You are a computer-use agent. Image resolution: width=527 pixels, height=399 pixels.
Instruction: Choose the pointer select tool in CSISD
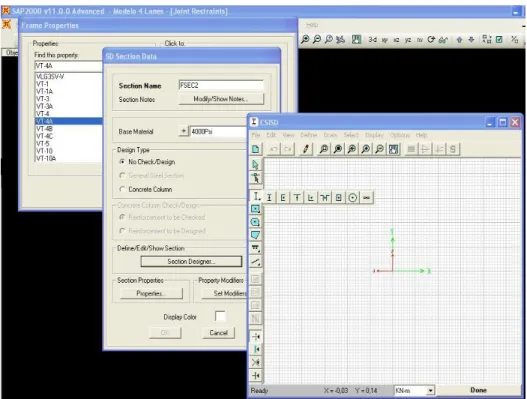click(x=255, y=165)
